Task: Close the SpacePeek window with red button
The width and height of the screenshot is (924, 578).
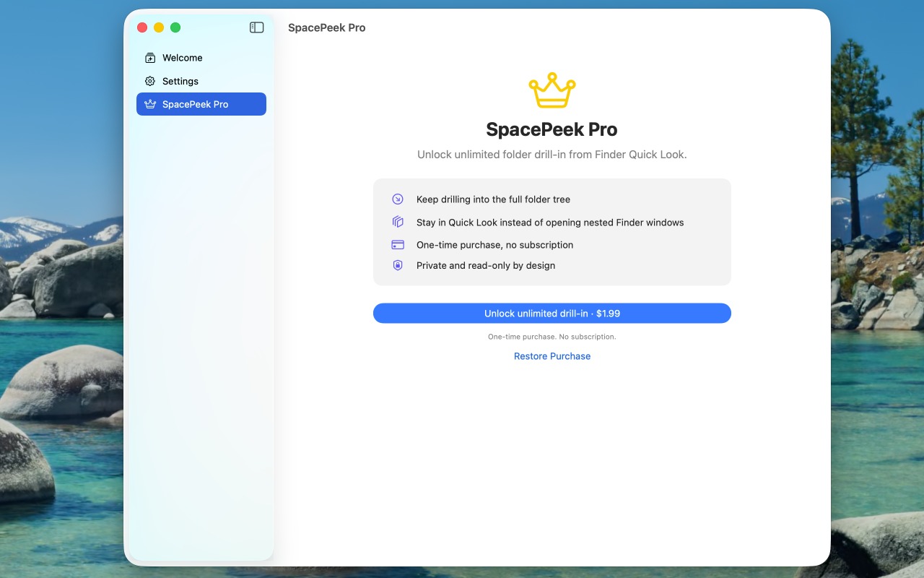Action: click(142, 27)
